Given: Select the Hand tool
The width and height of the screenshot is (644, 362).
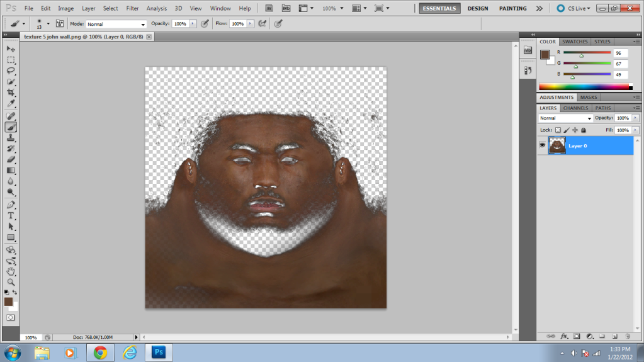Looking at the screenshot, I should click(x=11, y=271).
